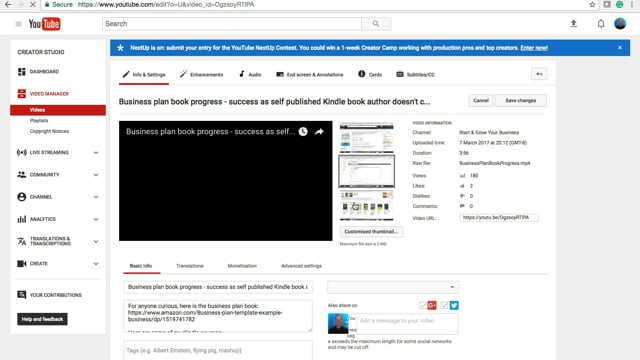Click the Google+ share icon

click(432, 305)
